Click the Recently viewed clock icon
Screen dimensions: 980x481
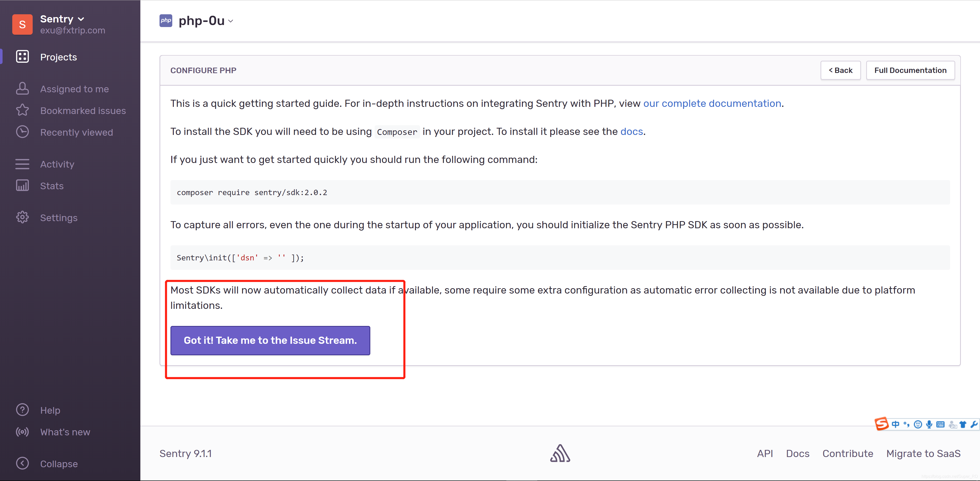(22, 132)
